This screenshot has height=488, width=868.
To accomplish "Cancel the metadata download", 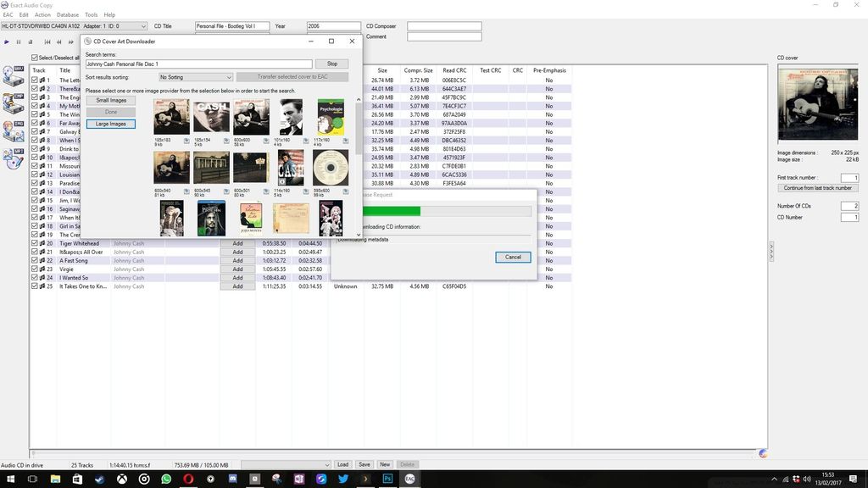I will (x=513, y=257).
